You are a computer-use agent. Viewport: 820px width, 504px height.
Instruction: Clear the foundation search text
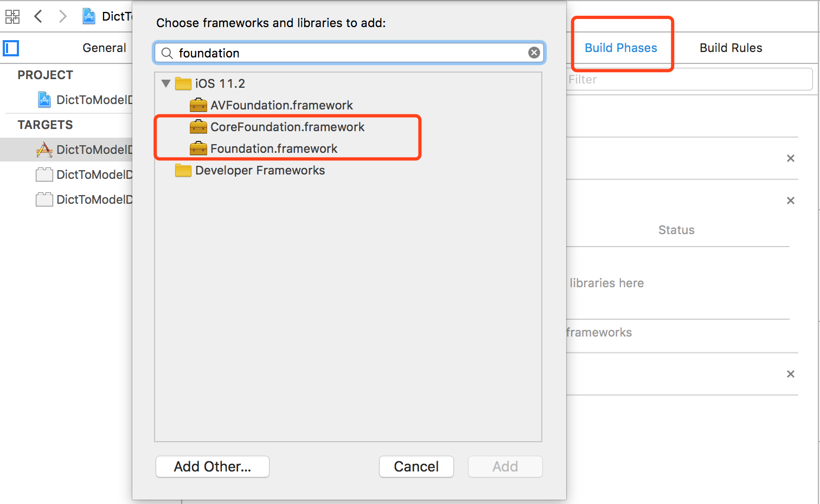[x=534, y=53]
